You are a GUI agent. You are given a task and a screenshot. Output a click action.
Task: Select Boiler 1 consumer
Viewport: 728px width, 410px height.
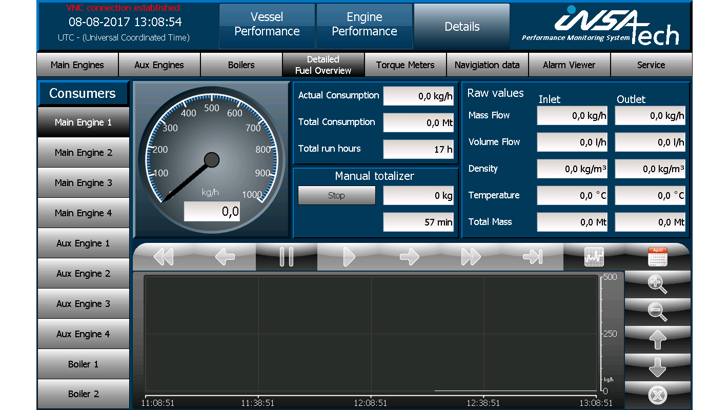coord(83,364)
